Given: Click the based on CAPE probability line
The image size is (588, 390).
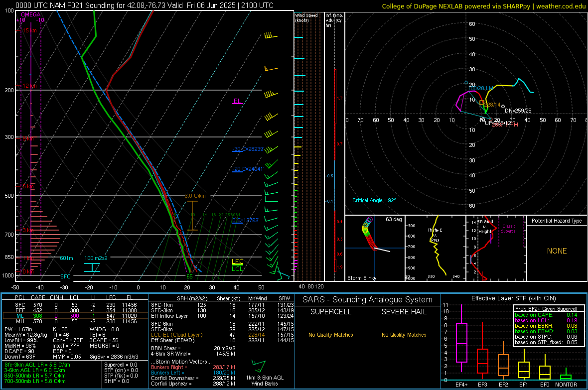Looking at the screenshot, I should pos(546,315).
